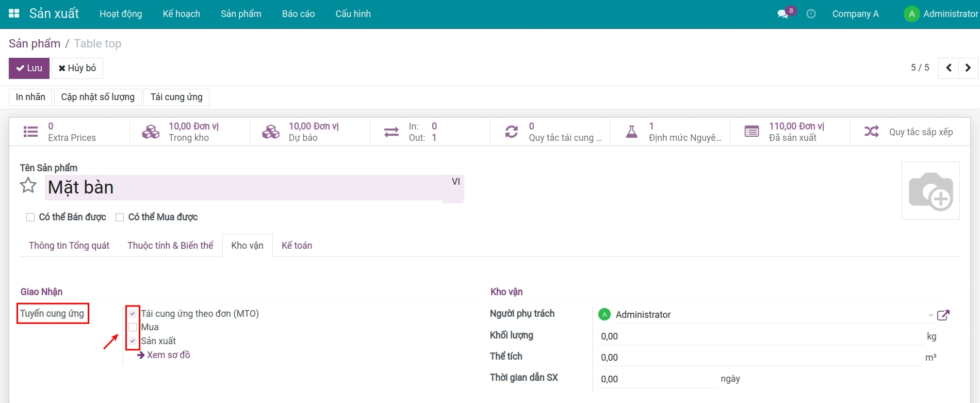Open the Xem sơ đồ link

point(168,355)
